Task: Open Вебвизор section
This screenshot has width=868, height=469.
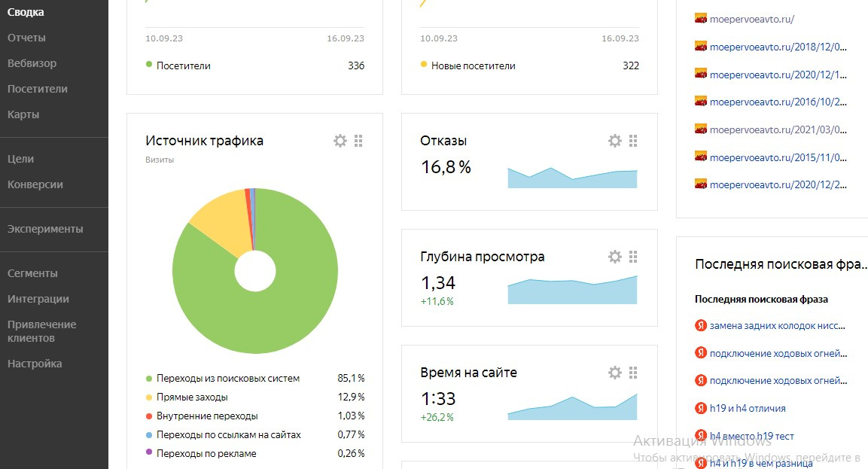Action: click(x=32, y=63)
